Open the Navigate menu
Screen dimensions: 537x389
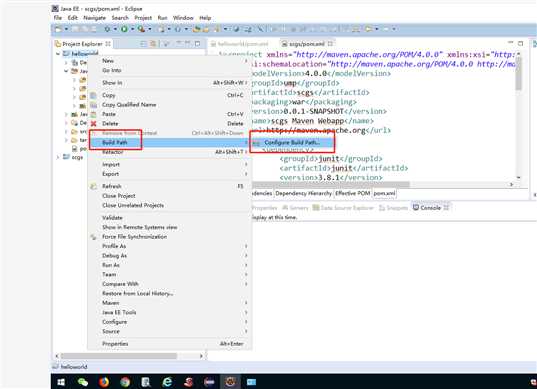(x=95, y=18)
